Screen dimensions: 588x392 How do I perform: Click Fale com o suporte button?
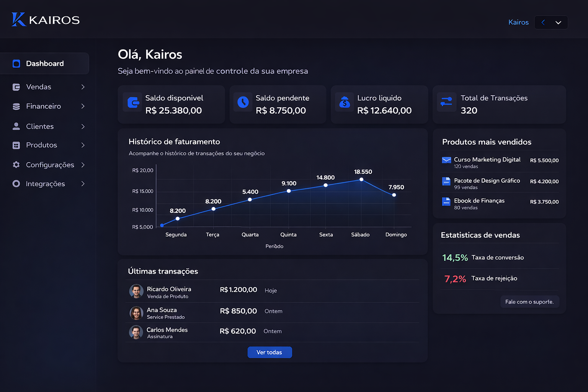point(529,302)
